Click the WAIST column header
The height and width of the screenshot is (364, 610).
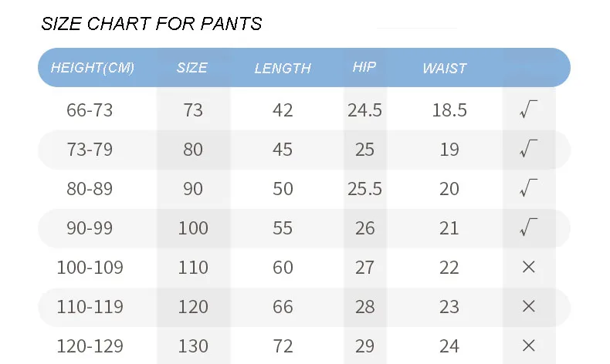(x=445, y=69)
